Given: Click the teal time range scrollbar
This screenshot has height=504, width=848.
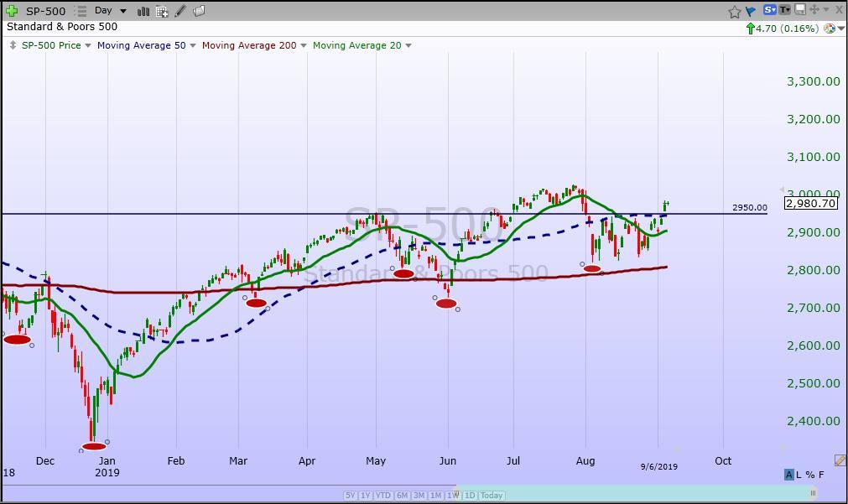Looking at the screenshot, I should 636,493.
